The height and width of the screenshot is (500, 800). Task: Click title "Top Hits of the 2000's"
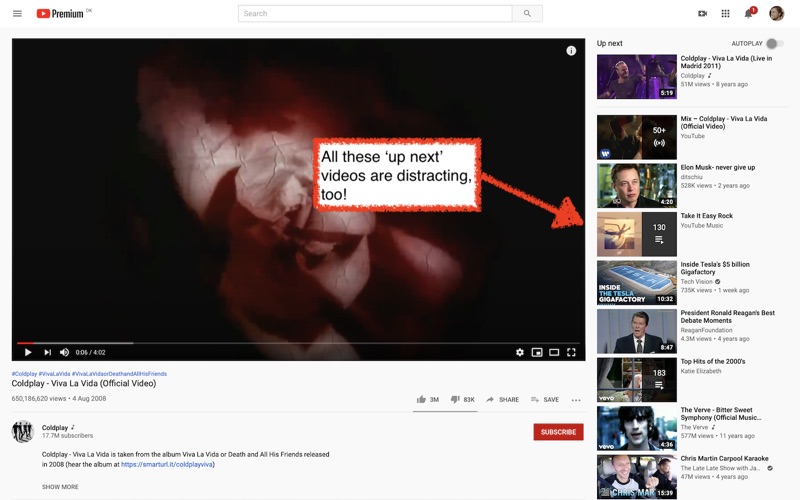point(713,361)
